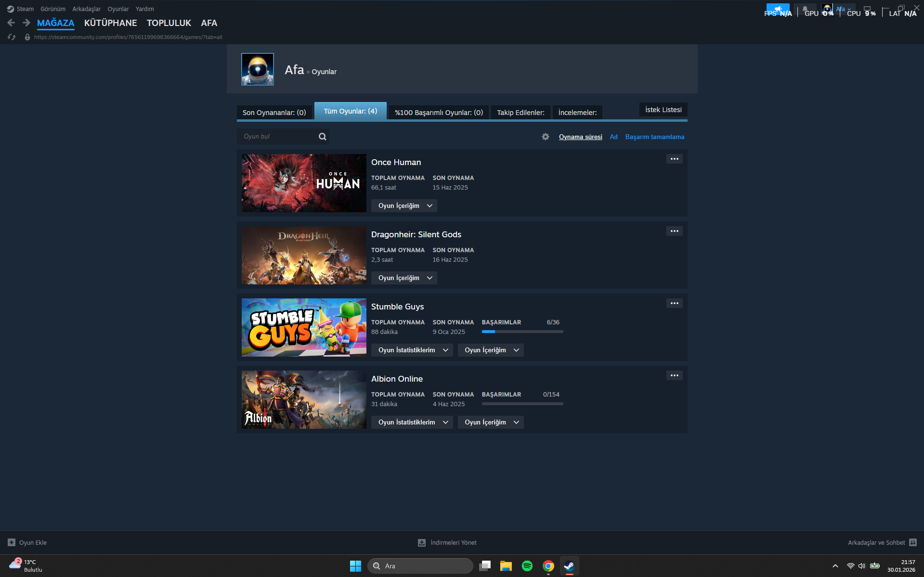Switch to the %100 Başarımlı Oyunlar tab
Viewport: 924px width, 577px height.
pyautogui.click(x=439, y=113)
